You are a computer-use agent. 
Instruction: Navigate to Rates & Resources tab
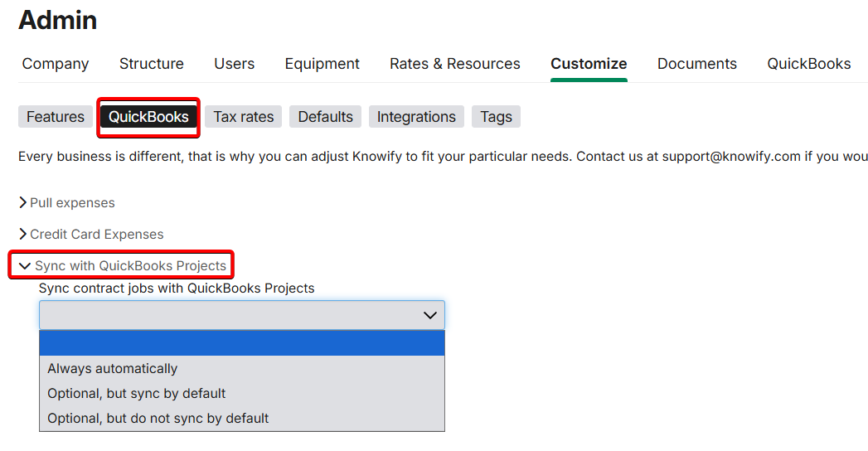point(455,64)
